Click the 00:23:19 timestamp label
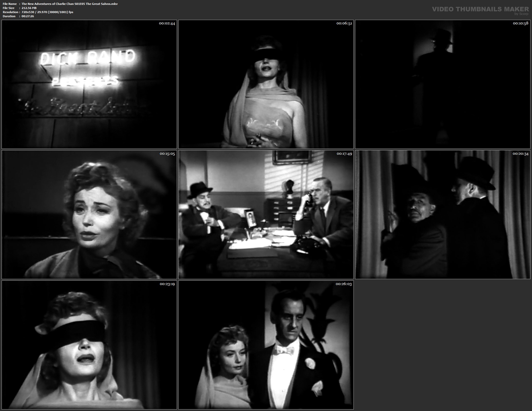The width and height of the screenshot is (532, 411). point(167,284)
